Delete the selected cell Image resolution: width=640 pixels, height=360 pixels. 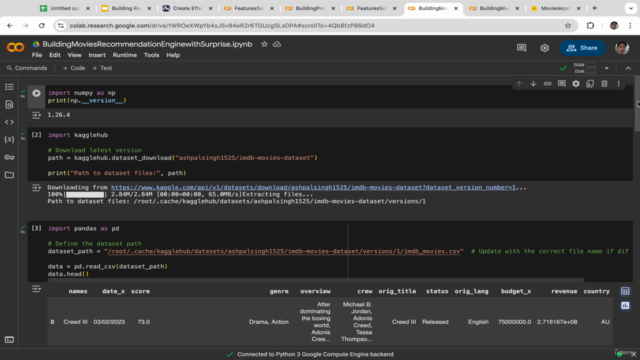(x=604, y=84)
